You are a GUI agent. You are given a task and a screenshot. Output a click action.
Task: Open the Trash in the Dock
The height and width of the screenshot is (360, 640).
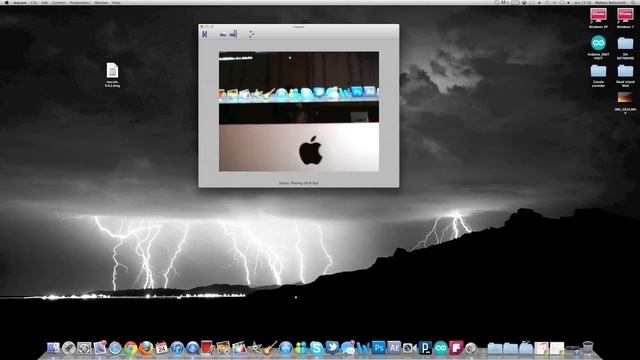pyautogui.click(x=588, y=348)
